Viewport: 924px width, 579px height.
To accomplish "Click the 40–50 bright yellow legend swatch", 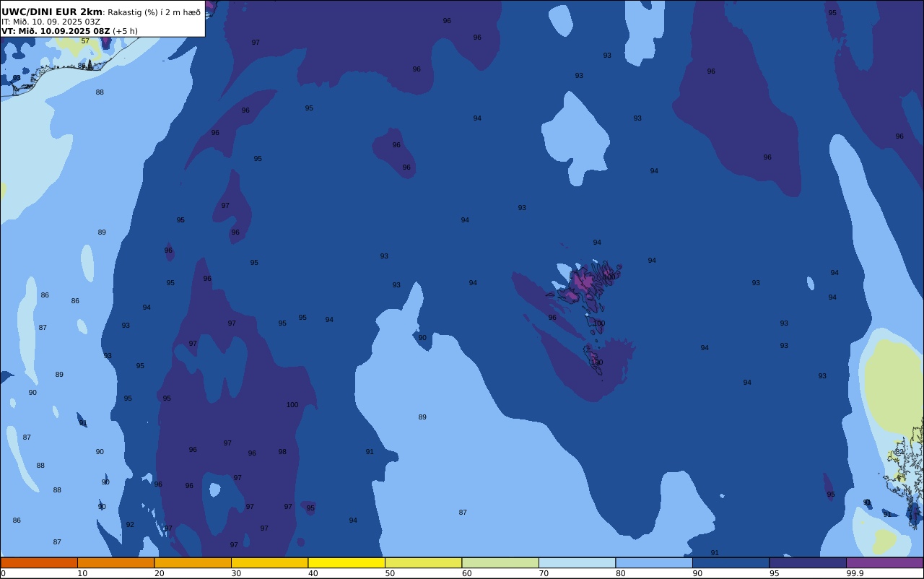I will click(346, 562).
